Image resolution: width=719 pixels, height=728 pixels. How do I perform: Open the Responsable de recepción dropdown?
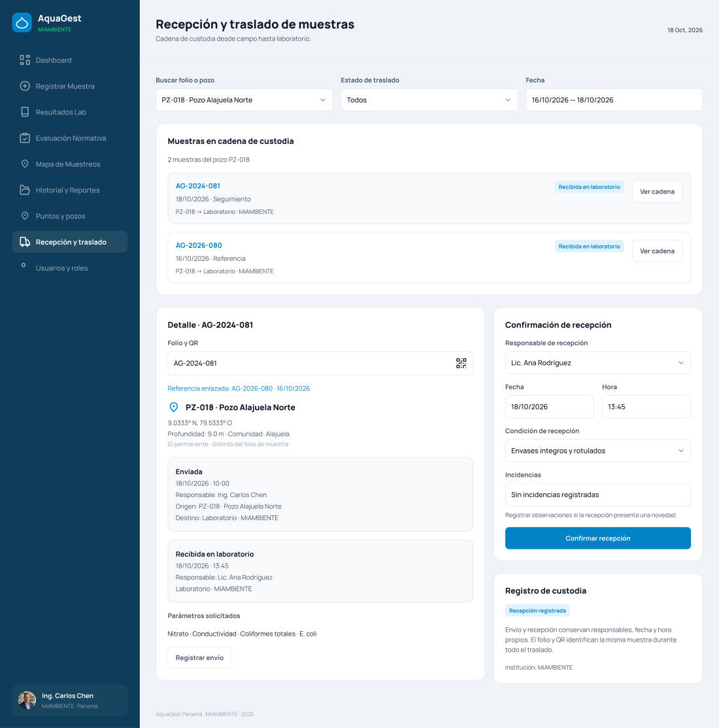point(598,362)
